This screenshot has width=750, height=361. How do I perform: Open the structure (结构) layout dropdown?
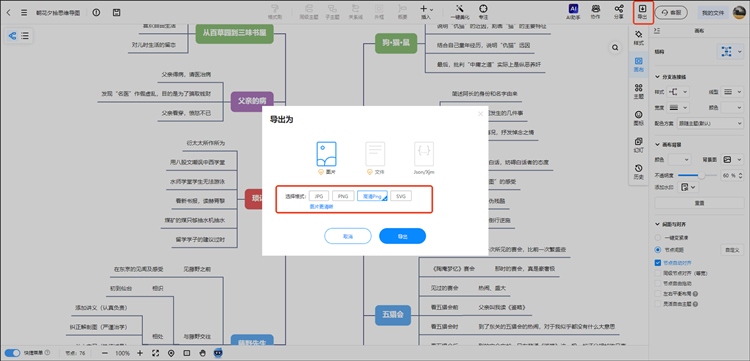pos(730,51)
